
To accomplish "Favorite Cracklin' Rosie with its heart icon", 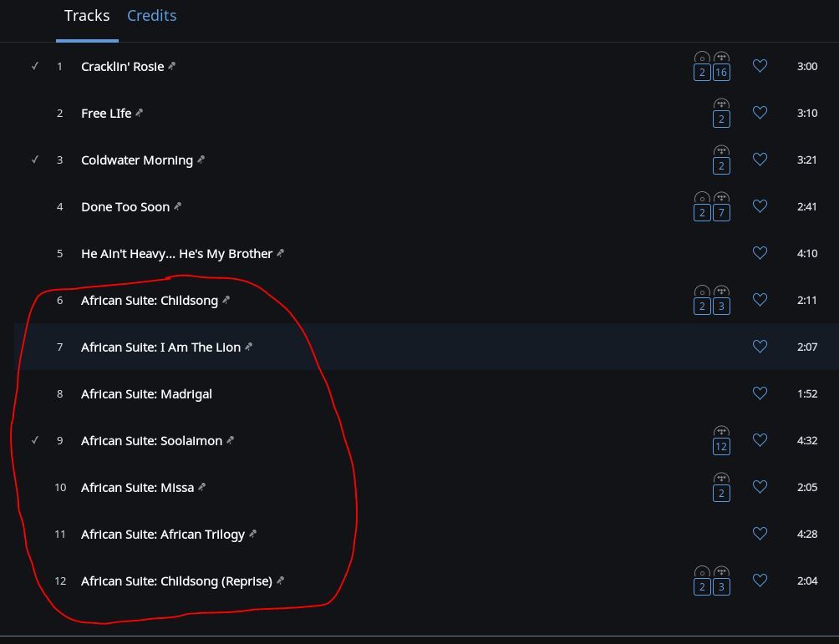I will tap(760, 66).
